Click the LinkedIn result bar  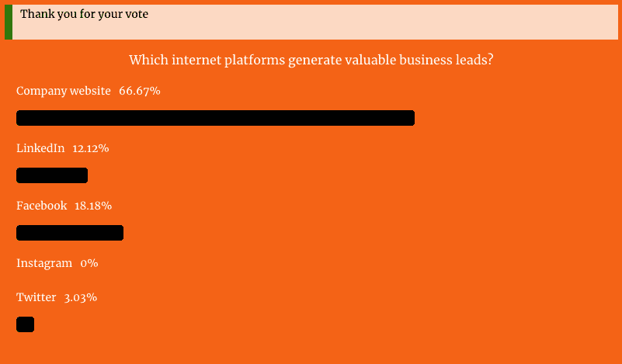tap(52, 175)
